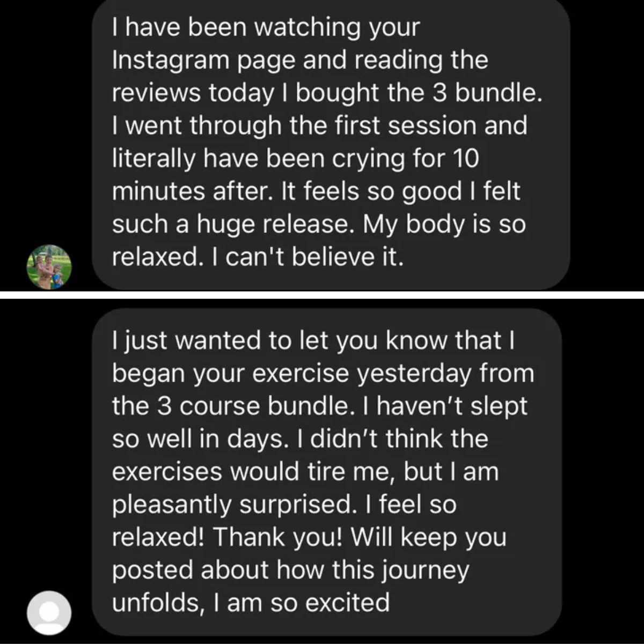
Task: Click the phrase 'crying for 10 minutes after'
Action: (295, 175)
